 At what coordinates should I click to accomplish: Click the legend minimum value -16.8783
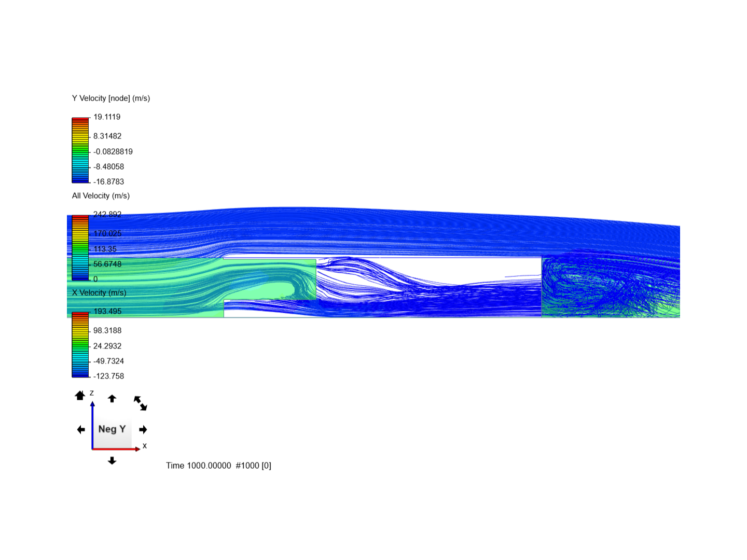108,181
